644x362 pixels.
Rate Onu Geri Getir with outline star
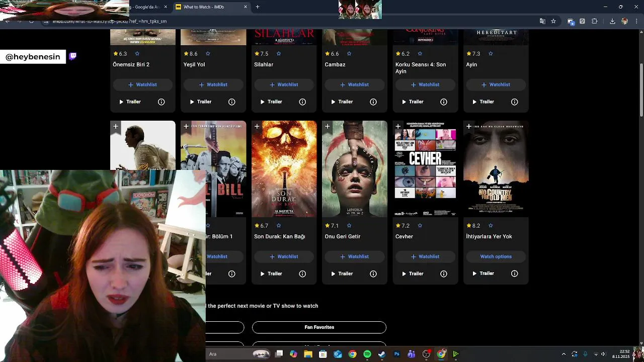[x=349, y=226]
